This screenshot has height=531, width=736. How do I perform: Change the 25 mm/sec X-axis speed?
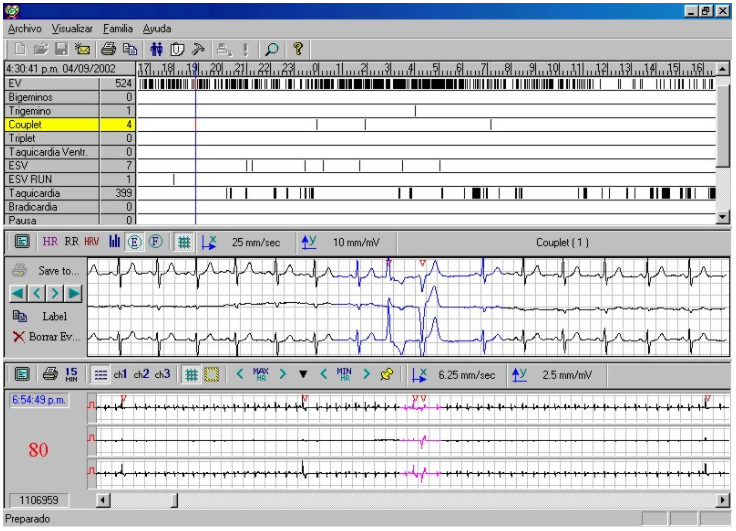pos(209,241)
